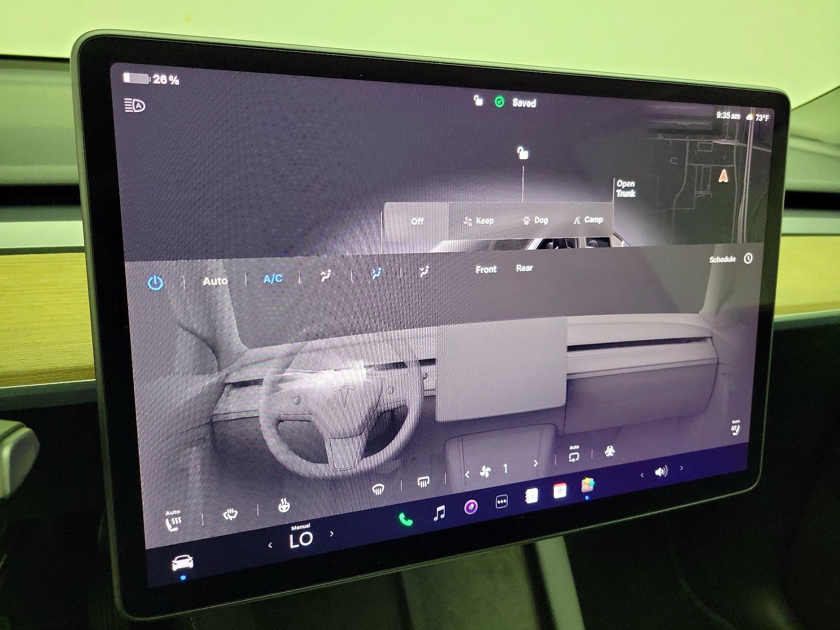
Task: Launch the dashcam viewer icon
Action: (470, 506)
